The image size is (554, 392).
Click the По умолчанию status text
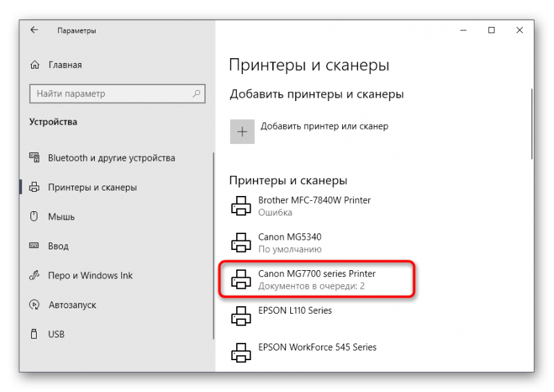pyautogui.click(x=289, y=249)
